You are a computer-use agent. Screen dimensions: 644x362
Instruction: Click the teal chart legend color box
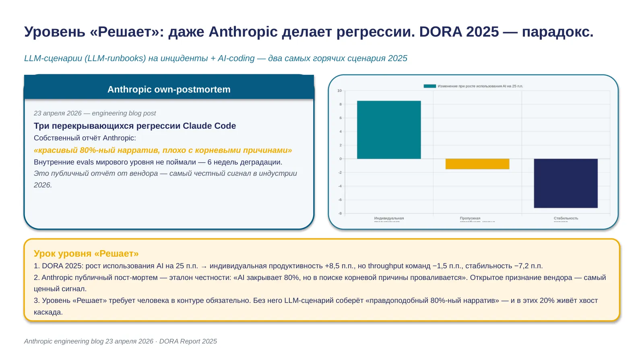coord(429,86)
